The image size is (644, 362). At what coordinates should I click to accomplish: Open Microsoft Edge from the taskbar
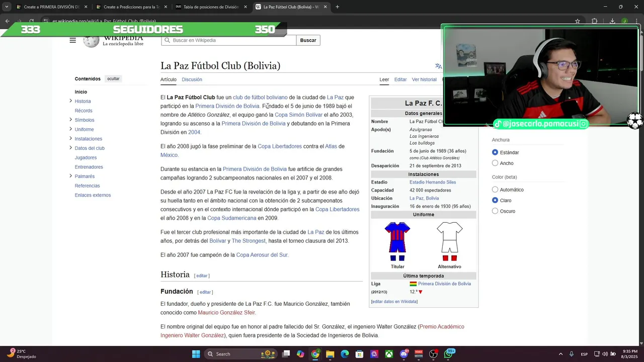pyautogui.click(x=345, y=354)
